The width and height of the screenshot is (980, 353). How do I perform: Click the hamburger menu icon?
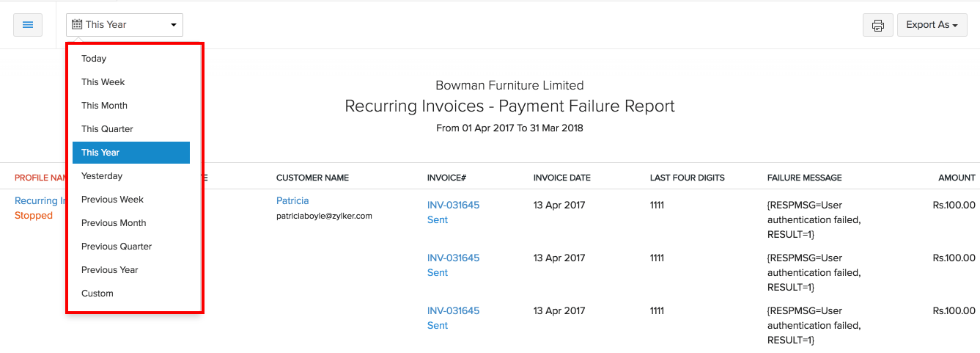click(28, 25)
